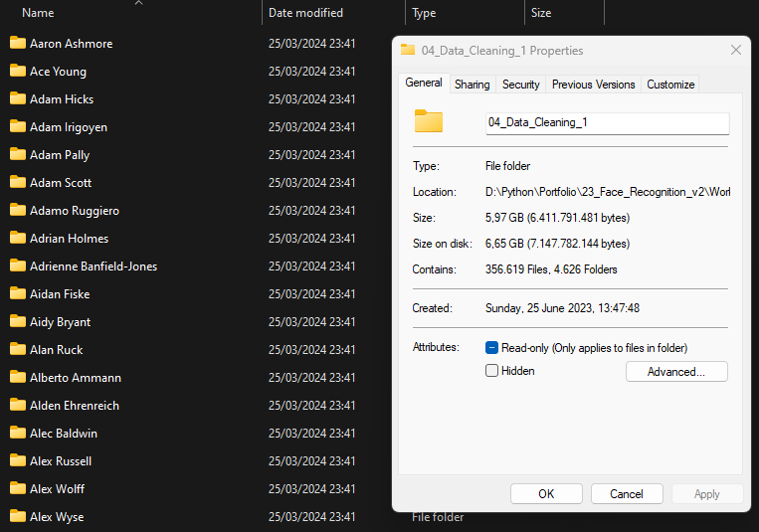The image size is (759, 532).
Task: Select the Aidy Bryant folder icon
Action: click(x=18, y=321)
